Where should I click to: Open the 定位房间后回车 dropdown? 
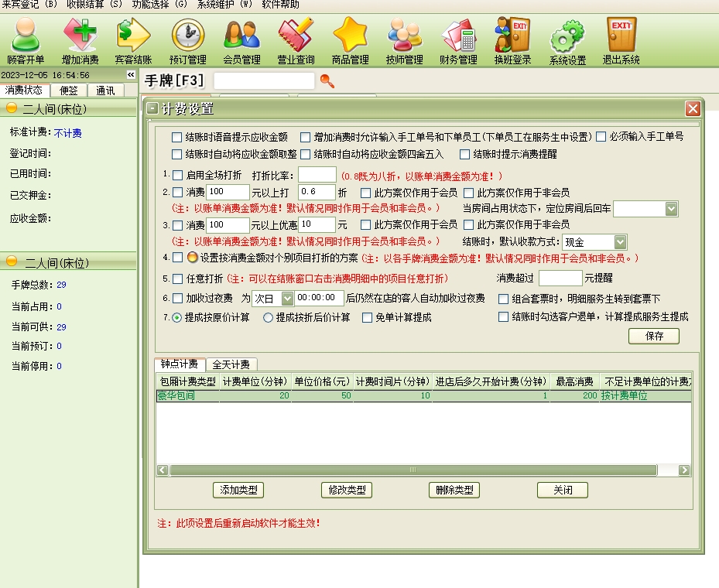click(670, 209)
